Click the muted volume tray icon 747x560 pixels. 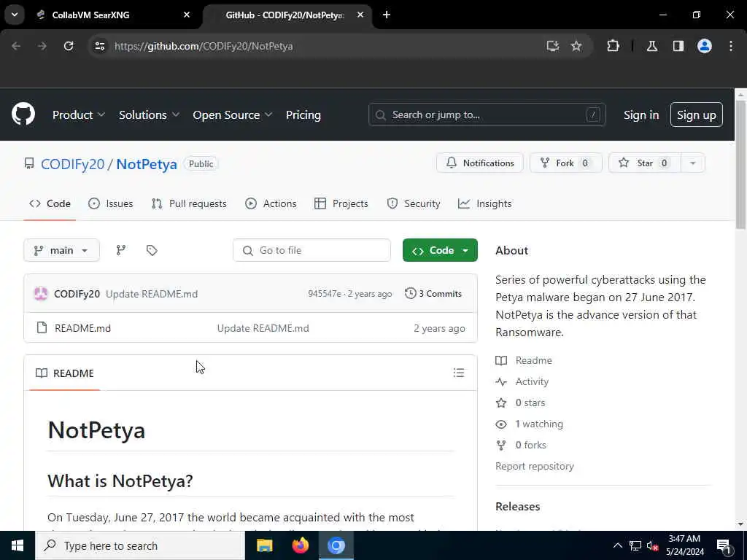coord(652,545)
